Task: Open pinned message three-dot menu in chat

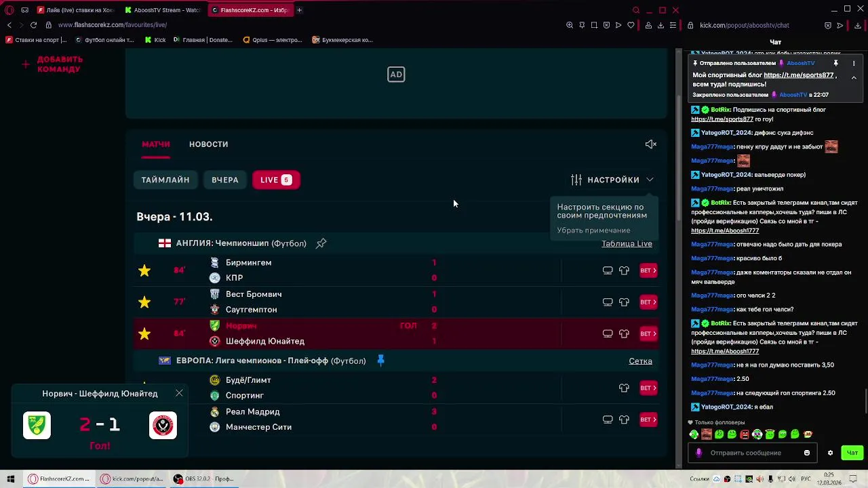Action: (x=854, y=63)
